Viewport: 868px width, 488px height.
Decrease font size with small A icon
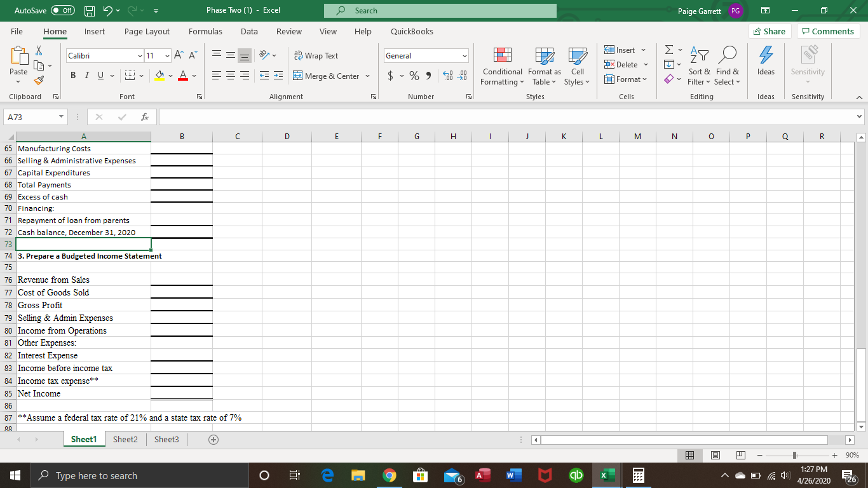192,56
